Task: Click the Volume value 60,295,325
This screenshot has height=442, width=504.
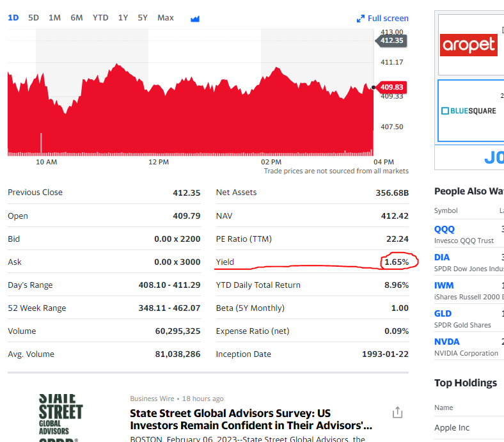Action: tap(178, 331)
